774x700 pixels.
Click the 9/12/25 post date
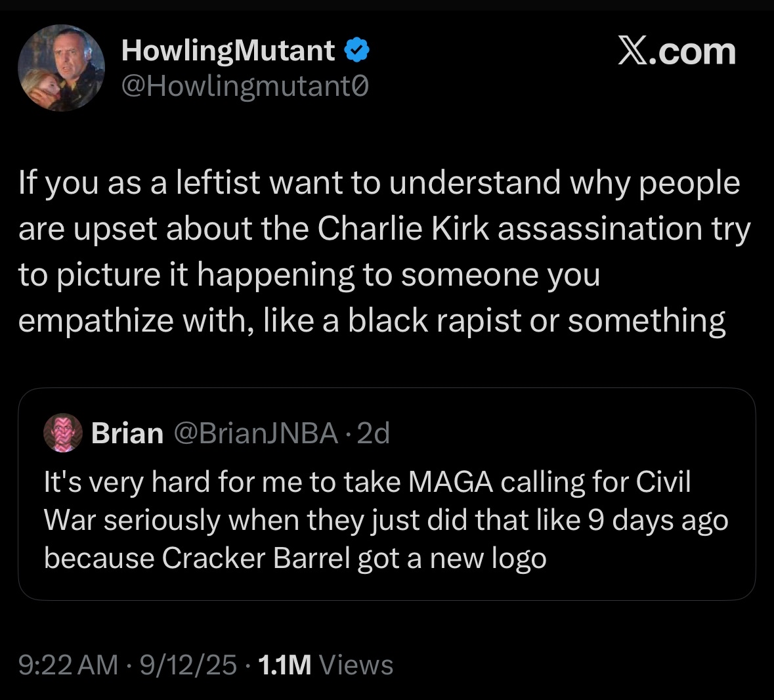[x=188, y=665]
